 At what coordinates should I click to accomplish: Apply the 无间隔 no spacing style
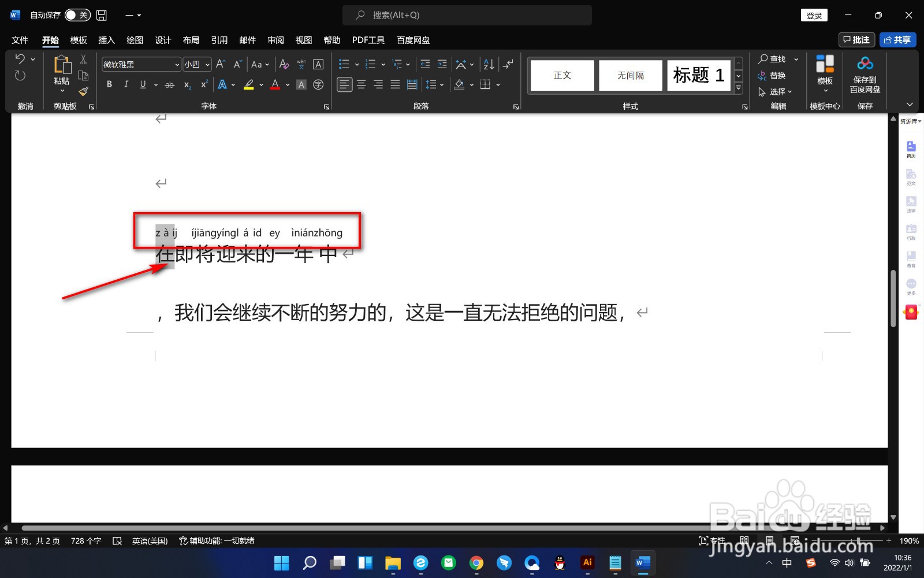[x=631, y=75]
